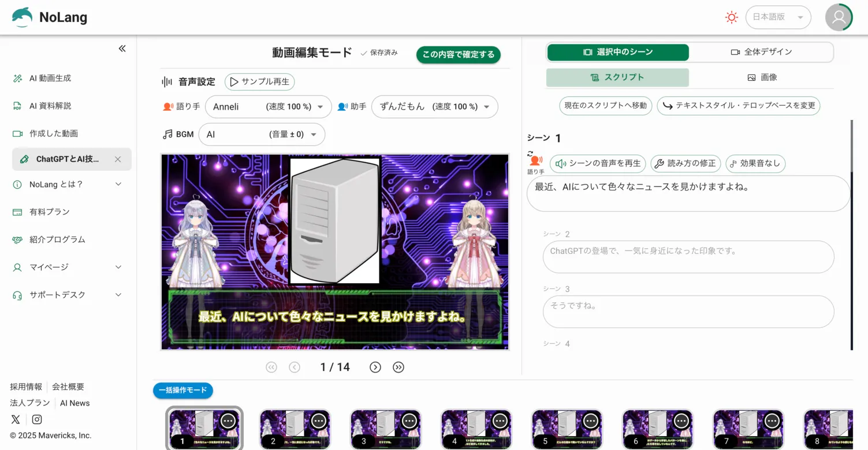Click 一括操作モード button
Image resolution: width=868 pixels, height=450 pixels.
(183, 391)
